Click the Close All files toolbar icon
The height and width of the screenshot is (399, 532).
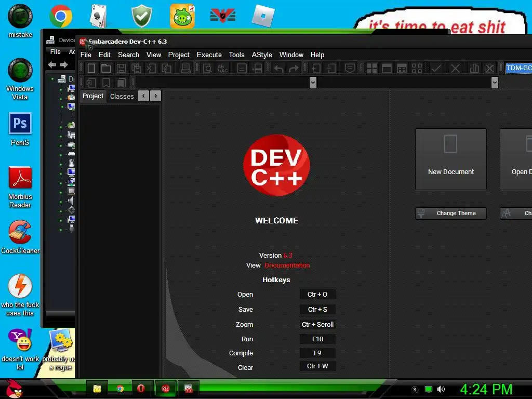[167, 68]
